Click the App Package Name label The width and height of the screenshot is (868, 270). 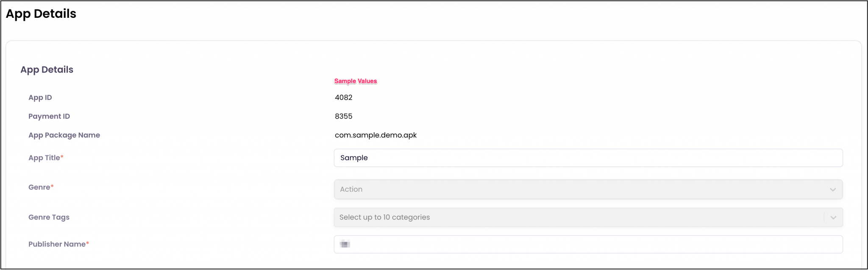(64, 135)
